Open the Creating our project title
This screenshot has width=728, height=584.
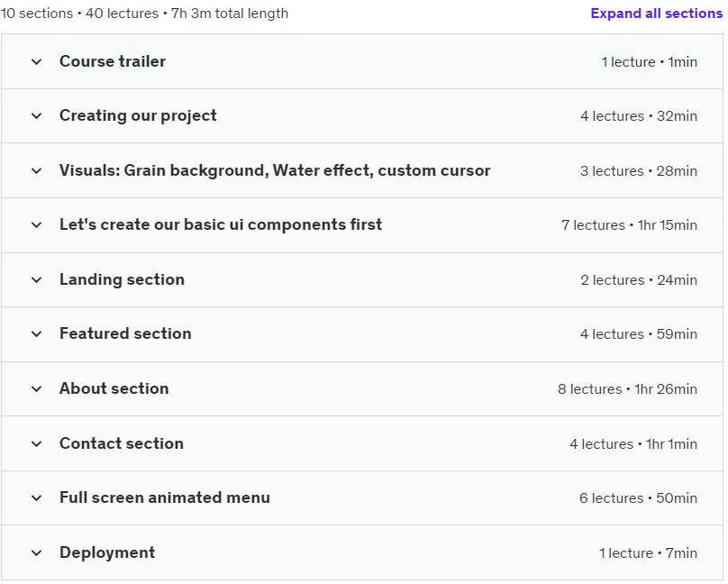pyautogui.click(x=138, y=115)
